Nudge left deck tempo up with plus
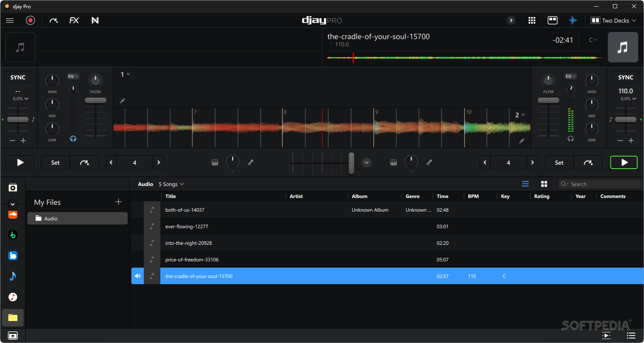This screenshot has height=343, width=644. tap(23, 141)
